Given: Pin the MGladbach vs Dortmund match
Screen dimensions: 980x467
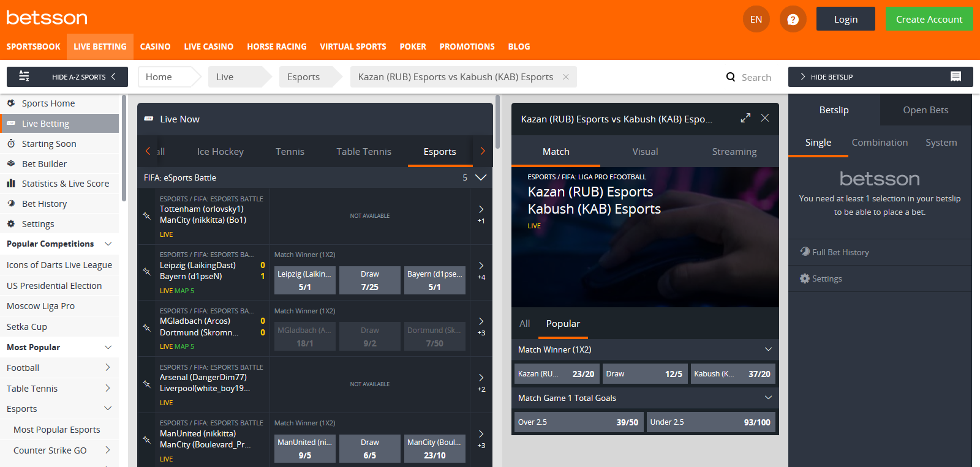Looking at the screenshot, I should tap(147, 327).
